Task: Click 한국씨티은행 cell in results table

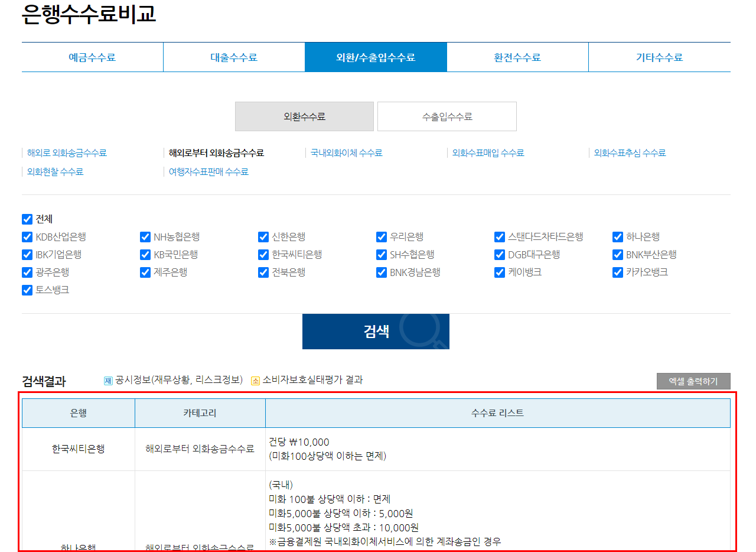Action: 79,449
